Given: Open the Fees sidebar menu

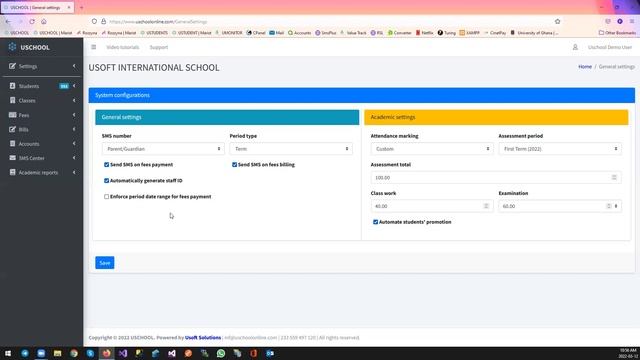Looking at the screenshot, I should click(x=42, y=115).
